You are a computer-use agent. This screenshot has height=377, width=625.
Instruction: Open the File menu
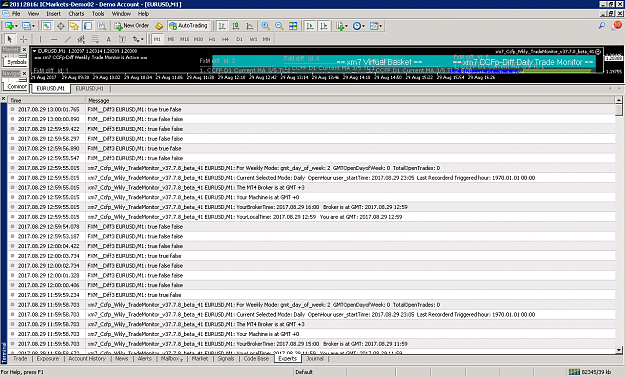[x=16, y=14]
